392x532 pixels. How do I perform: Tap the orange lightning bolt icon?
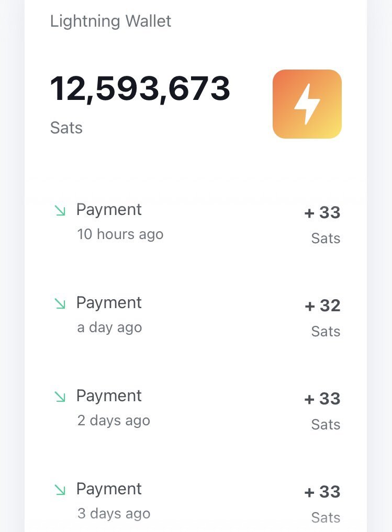point(307,104)
